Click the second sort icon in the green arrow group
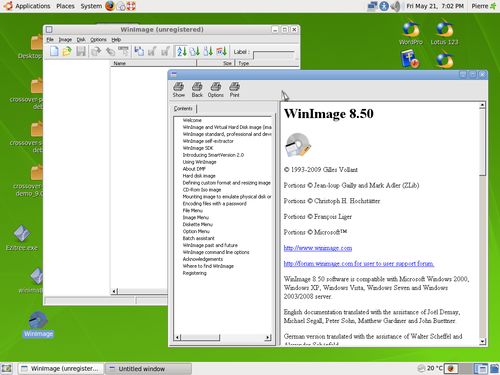 click(195, 51)
